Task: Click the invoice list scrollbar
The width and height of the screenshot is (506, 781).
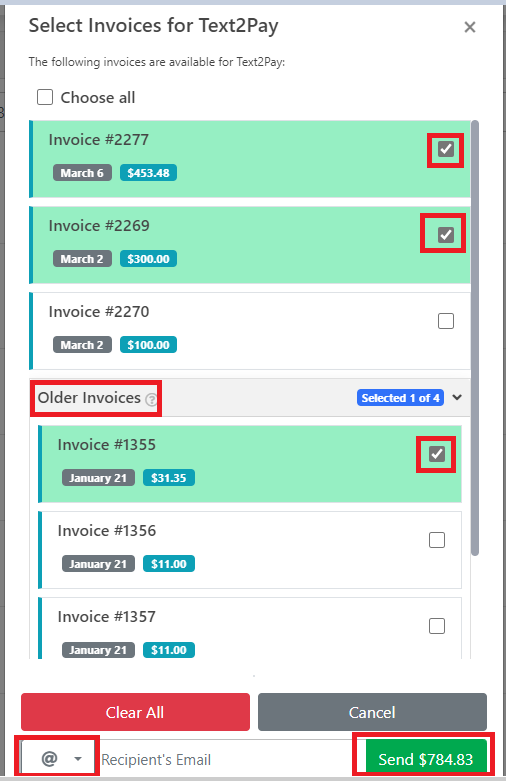Action: [x=475, y=338]
